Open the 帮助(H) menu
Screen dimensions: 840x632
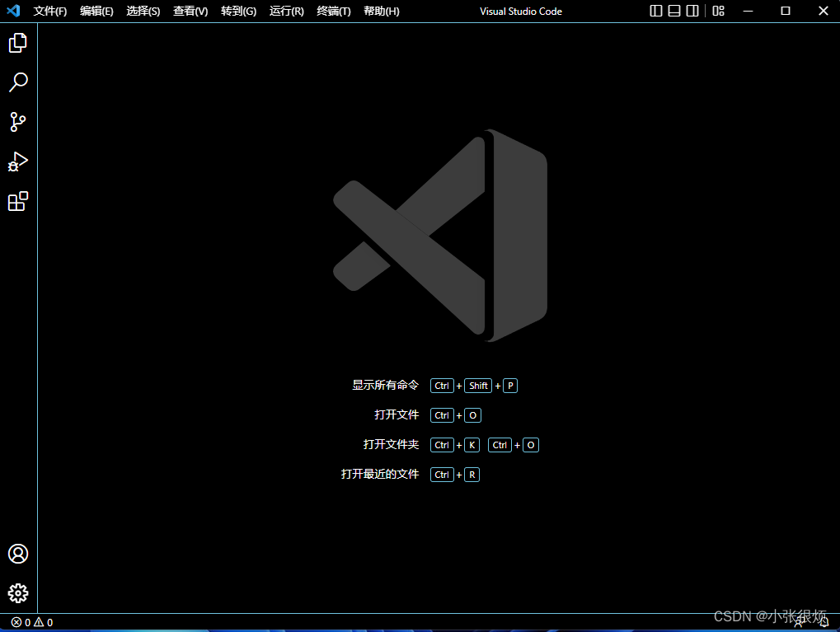click(382, 12)
